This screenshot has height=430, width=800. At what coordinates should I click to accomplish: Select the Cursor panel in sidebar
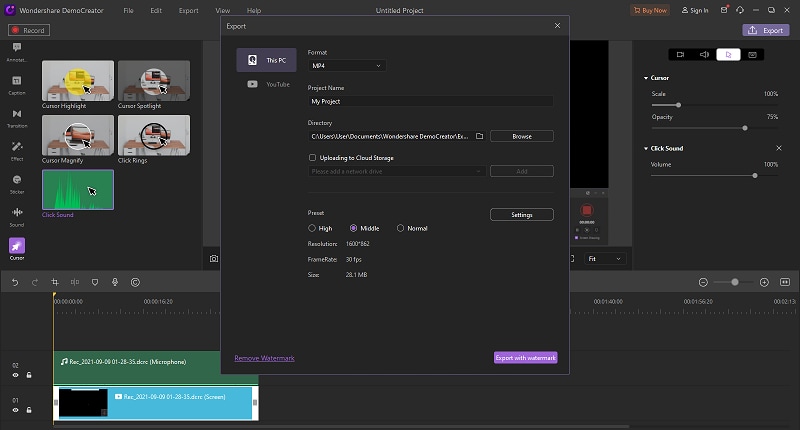tap(17, 249)
